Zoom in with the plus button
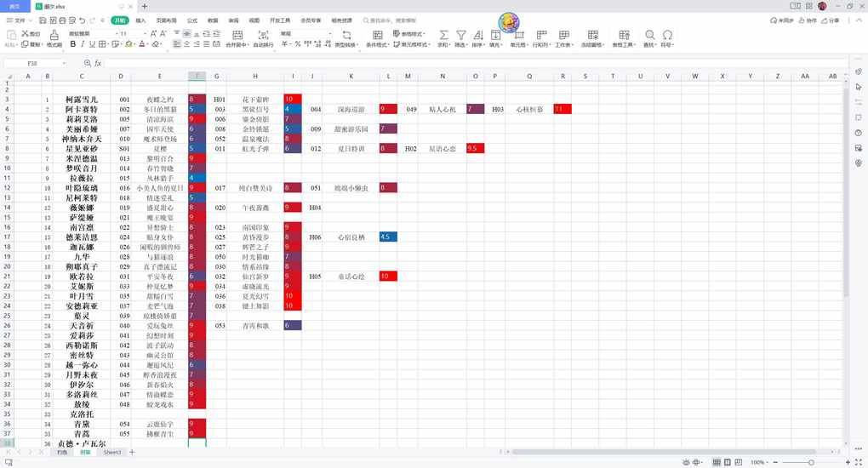This screenshot has height=468, width=868. click(848, 462)
